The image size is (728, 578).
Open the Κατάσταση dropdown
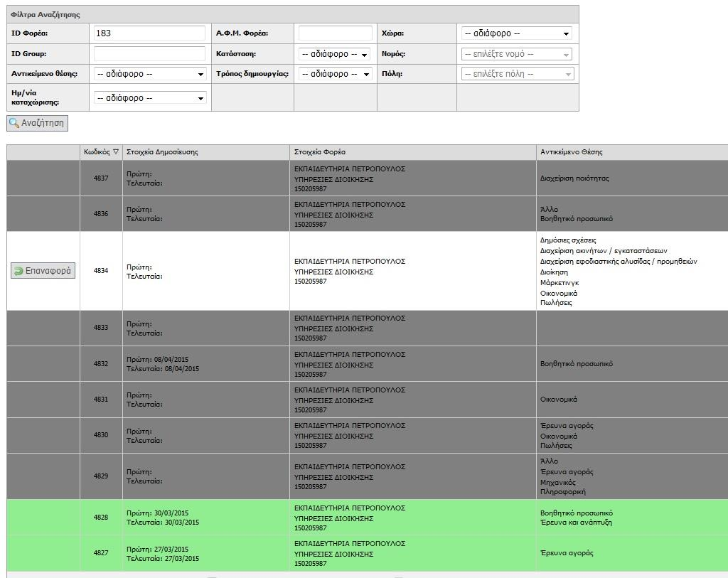pyautogui.click(x=334, y=54)
